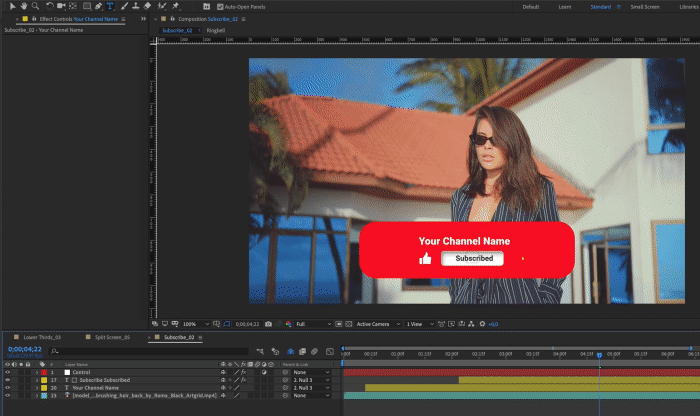This screenshot has width=700, height=416.
Task: Hide the model mp4 video layer
Action: tap(7, 395)
